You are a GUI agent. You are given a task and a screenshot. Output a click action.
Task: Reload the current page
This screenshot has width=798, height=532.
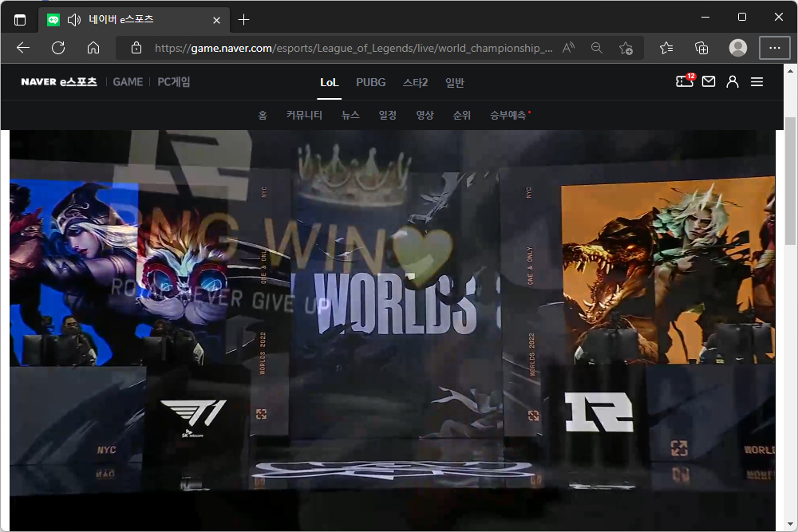[58, 48]
